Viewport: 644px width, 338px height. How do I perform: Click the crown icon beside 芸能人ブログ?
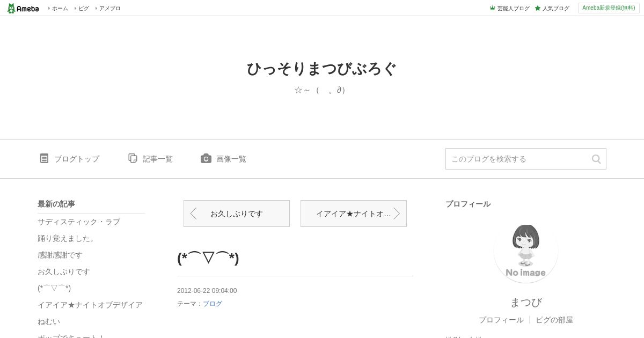coord(492,8)
